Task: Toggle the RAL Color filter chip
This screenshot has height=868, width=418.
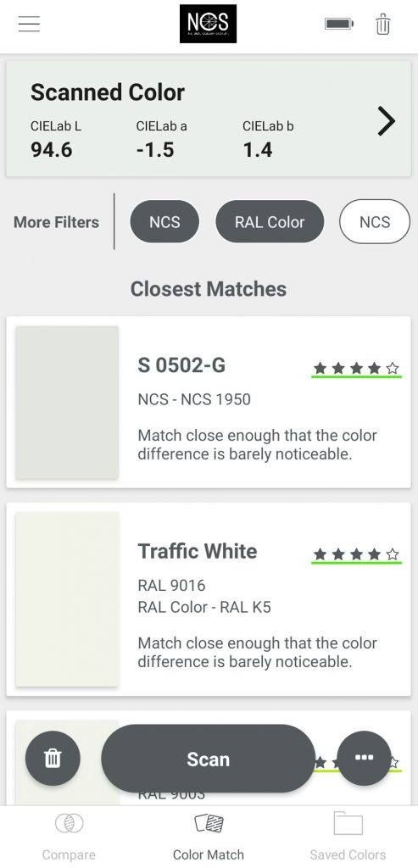Action: (x=270, y=222)
